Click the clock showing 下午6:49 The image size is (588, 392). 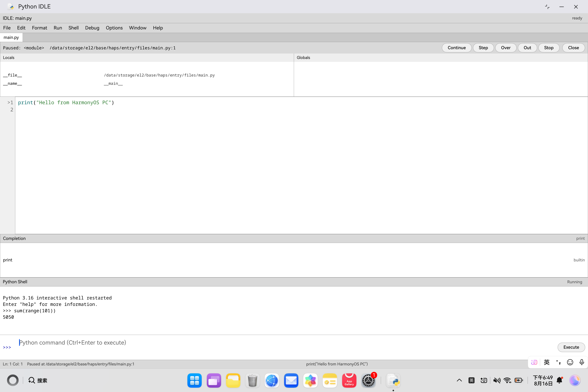coord(543,377)
